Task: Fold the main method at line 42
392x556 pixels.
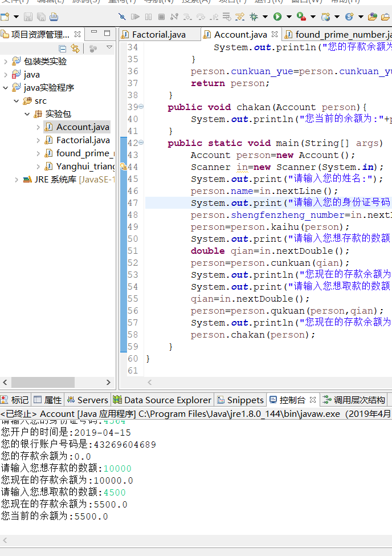Action: pos(141,143)
